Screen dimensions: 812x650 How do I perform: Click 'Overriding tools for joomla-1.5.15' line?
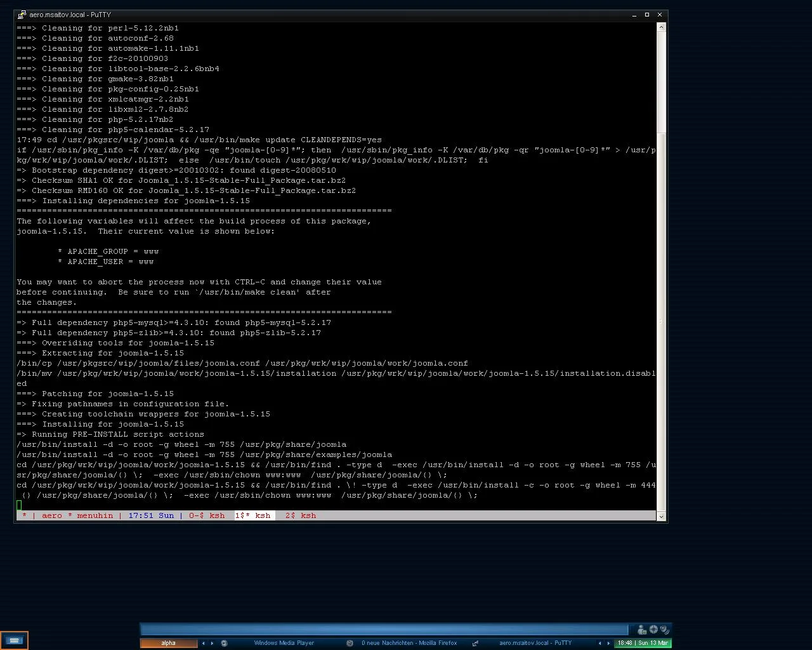(x=115, y=343)
